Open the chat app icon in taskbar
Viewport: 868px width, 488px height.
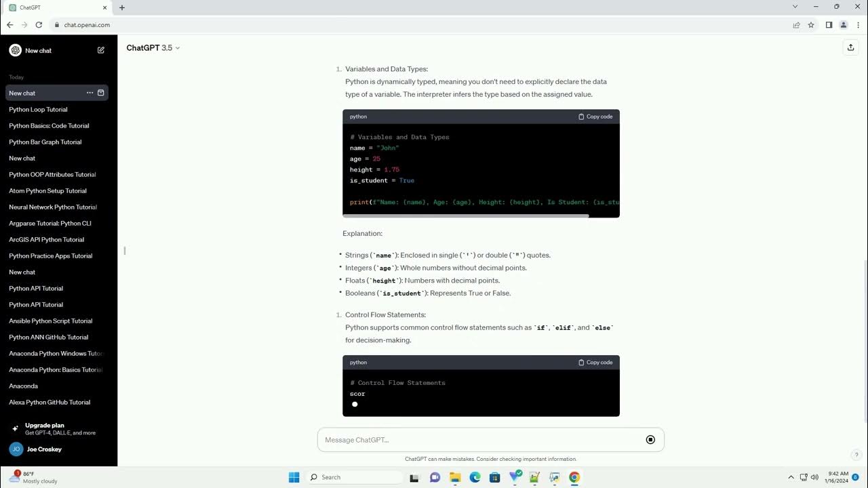(x=435, y=477)
